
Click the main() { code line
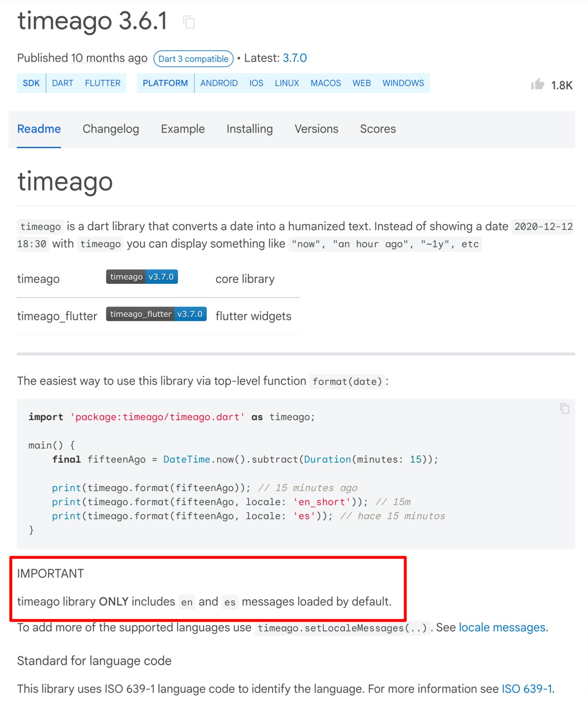click(52, 446)
